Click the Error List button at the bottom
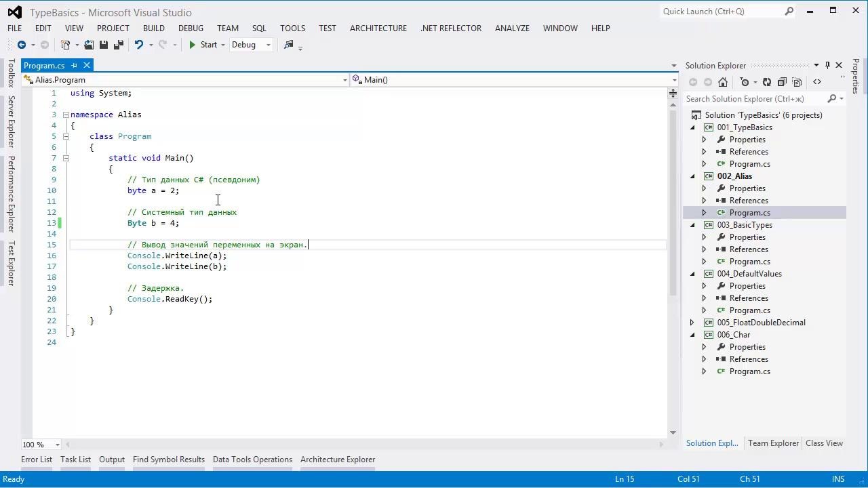 click(x=37, y=460)
